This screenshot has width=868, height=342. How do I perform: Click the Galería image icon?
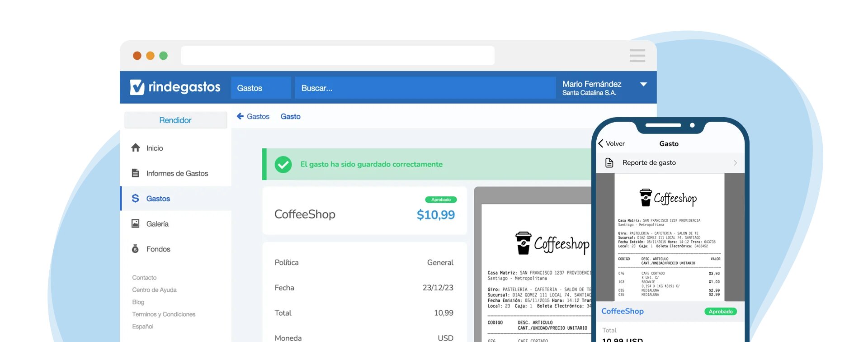tap(135, 224)
